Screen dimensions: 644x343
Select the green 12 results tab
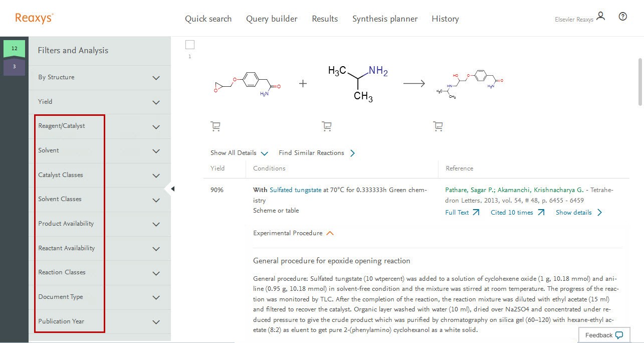tap(15, 49)
